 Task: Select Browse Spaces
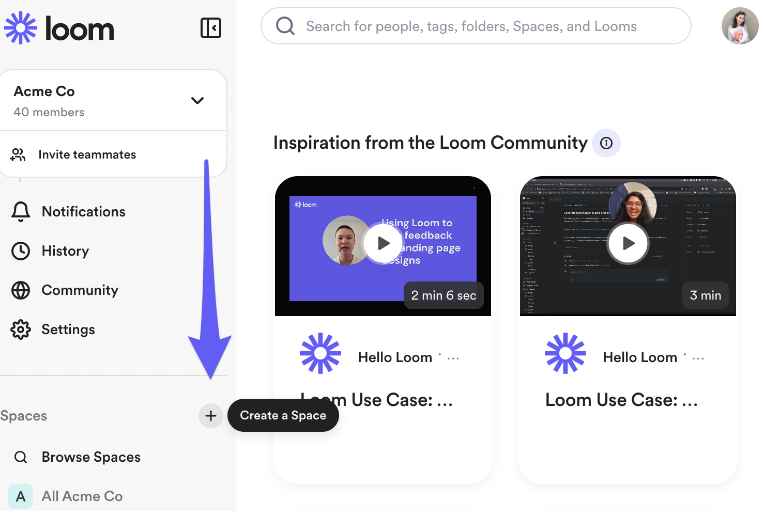91,457
